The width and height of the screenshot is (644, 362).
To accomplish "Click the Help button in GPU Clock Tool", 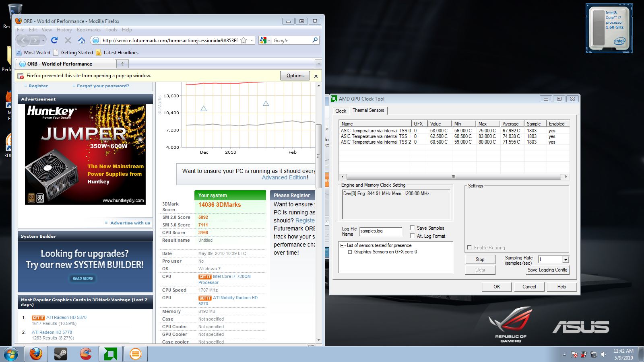I will point(561,287).
